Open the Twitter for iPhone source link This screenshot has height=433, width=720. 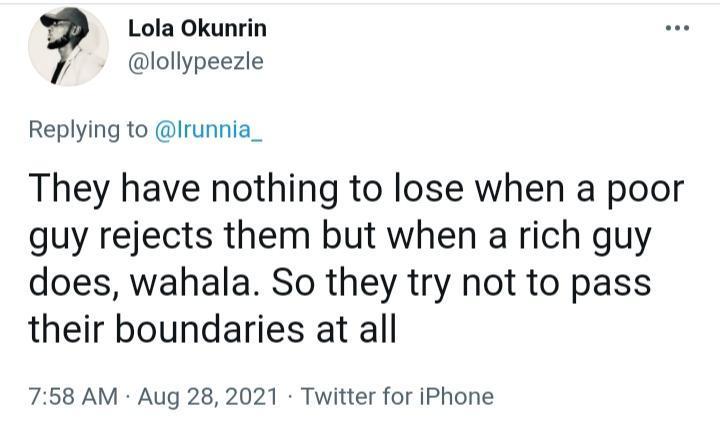click(x=397, y=396)
